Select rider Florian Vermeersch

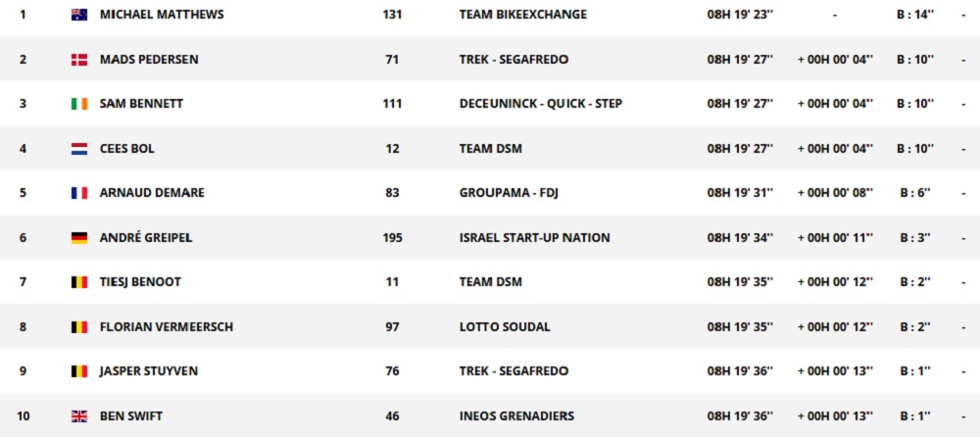pos(167,327)
